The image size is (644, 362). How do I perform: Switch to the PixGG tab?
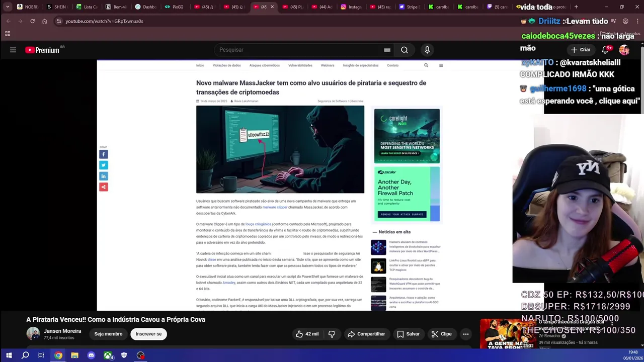point(175,7)
